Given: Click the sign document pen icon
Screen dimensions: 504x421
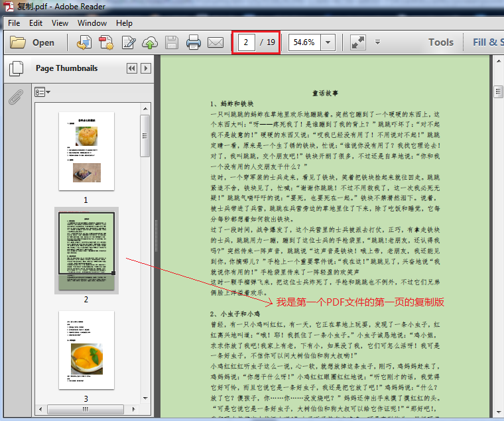Looking at the screenshot, I should (129, 42).
